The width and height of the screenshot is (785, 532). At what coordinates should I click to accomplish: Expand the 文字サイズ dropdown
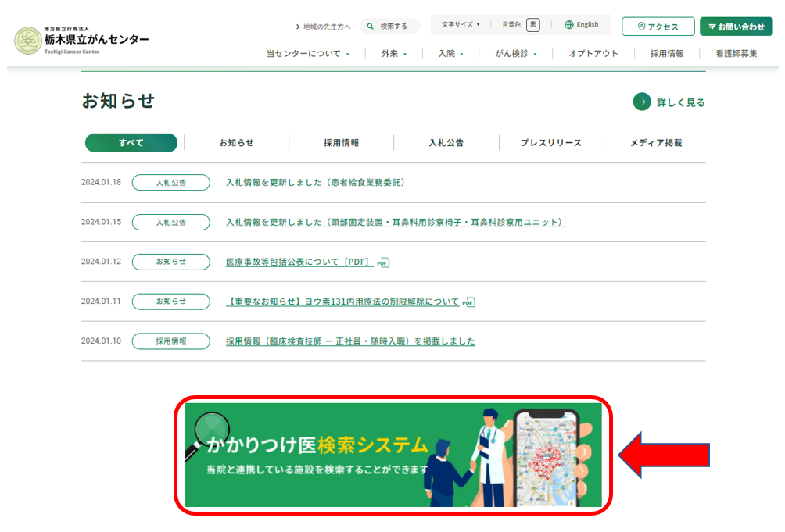coord(461,25)
